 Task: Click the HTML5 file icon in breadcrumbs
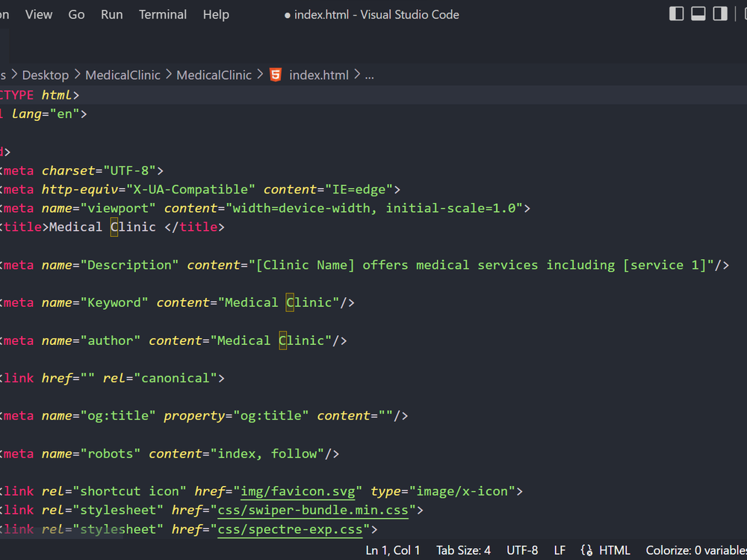(276, 75)
